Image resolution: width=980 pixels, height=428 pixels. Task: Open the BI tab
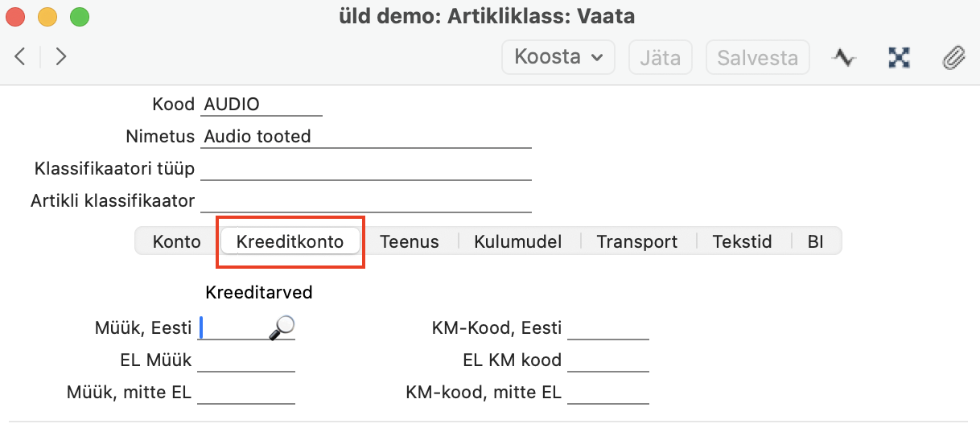(x=815, y=241)
